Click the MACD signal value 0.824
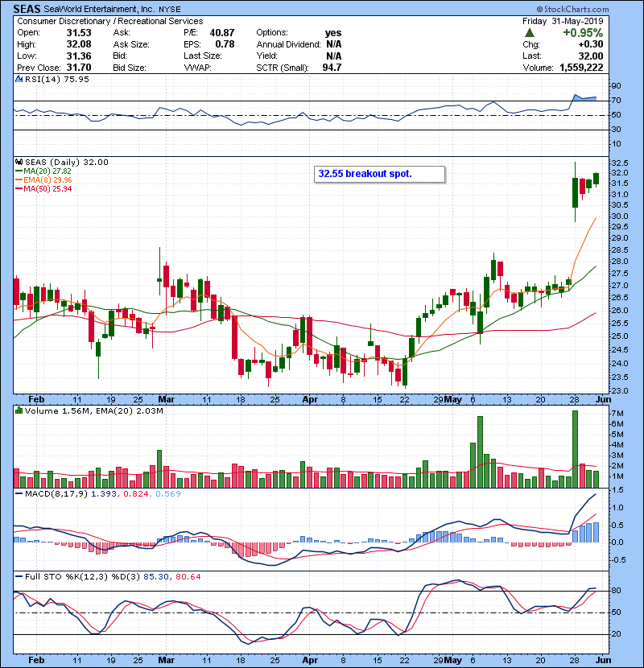The image size is (644, 668). tap(136, 494)
